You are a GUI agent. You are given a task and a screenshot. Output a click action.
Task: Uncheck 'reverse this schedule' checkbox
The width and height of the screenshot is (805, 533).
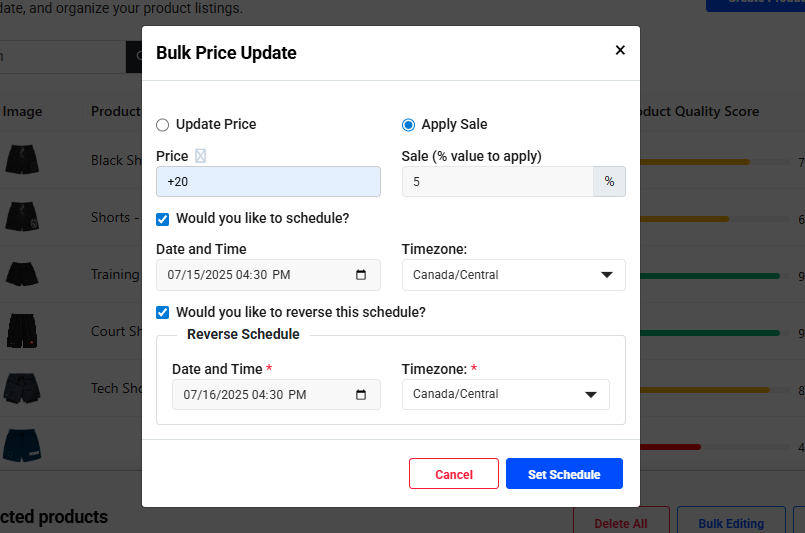pyautogui.click(x=163, y=312)
